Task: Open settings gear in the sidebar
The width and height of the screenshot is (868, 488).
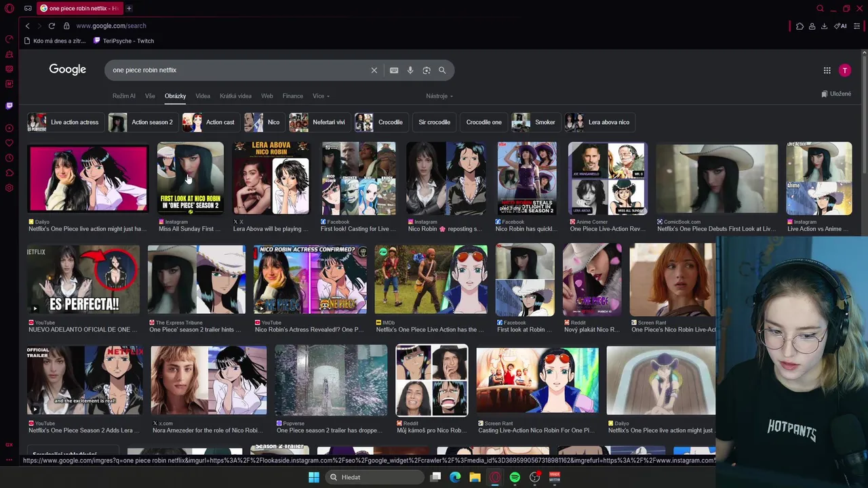Action: 9,188
